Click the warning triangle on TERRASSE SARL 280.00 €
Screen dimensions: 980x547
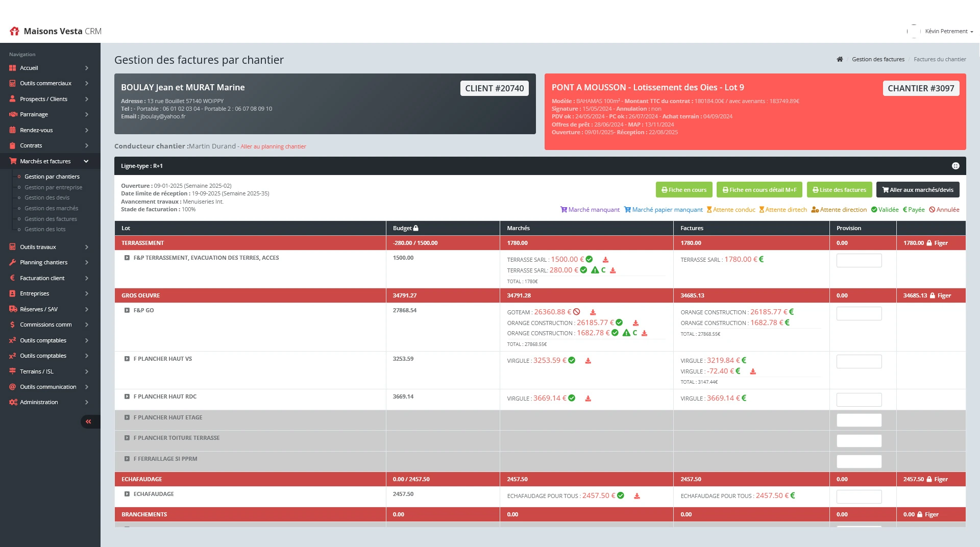[x=595, y=270]
